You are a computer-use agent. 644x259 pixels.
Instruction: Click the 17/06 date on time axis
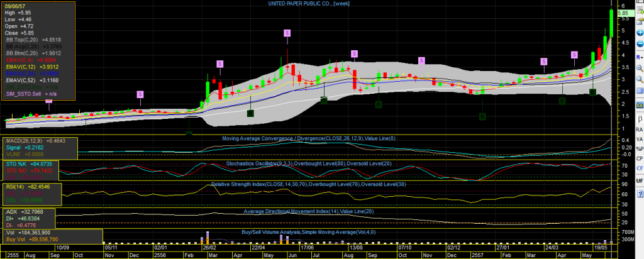(x=307, y=248)
